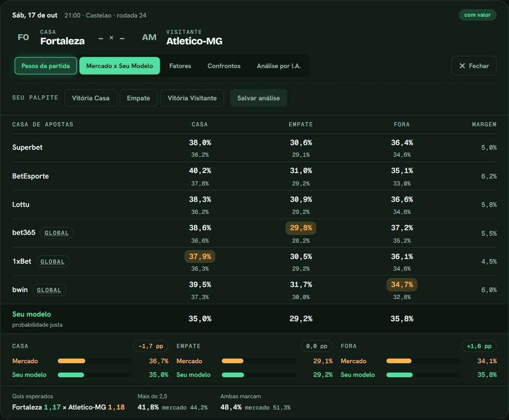Click Superbet's 36,4% away probability
Screen dimensions: 509x420
point(402,143)
